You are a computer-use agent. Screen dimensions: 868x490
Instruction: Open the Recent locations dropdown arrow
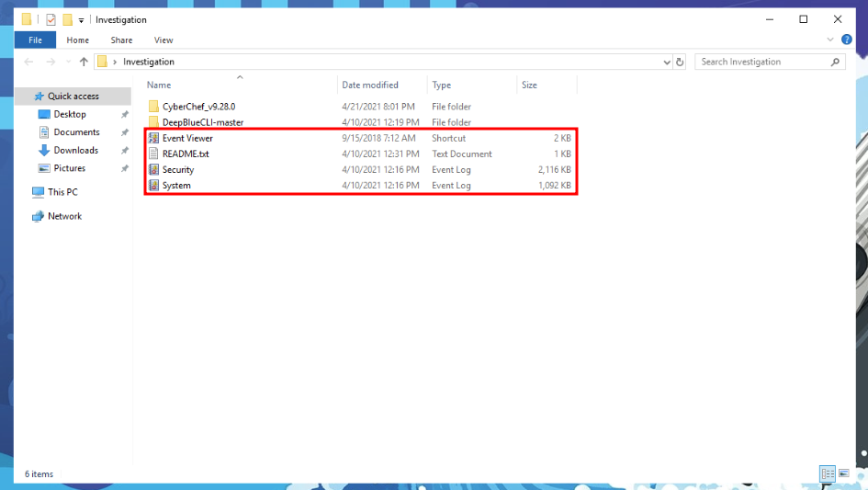(x=68, y=62)
